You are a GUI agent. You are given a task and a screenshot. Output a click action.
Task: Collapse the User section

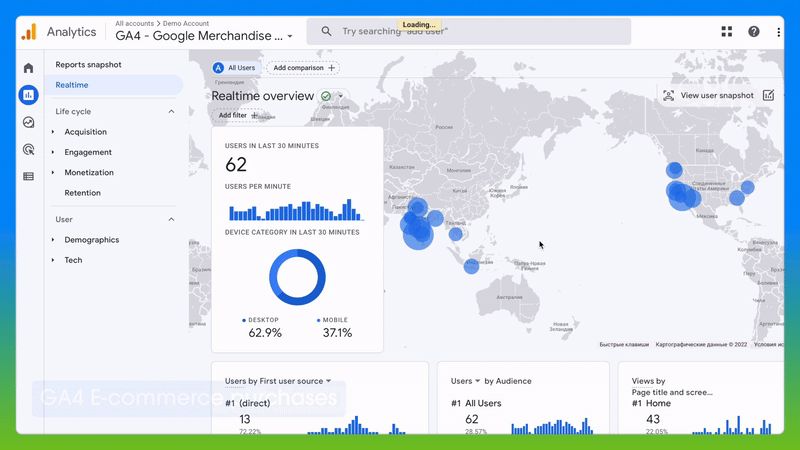click(171, 219)
